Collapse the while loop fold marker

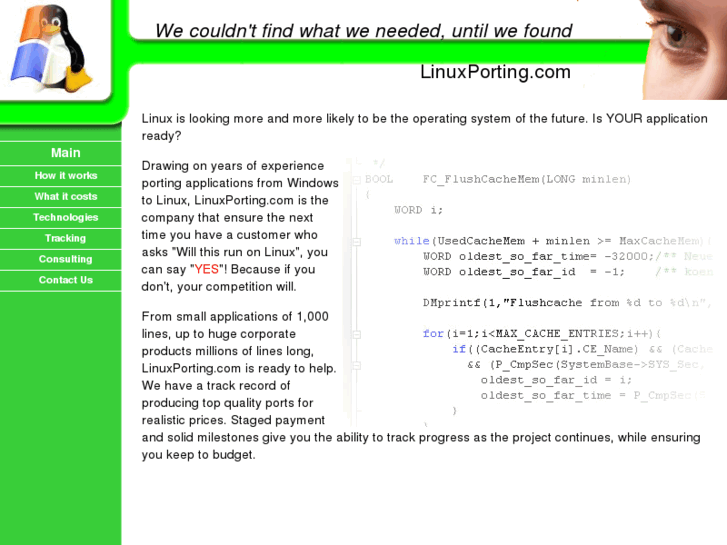pos(357,241)
